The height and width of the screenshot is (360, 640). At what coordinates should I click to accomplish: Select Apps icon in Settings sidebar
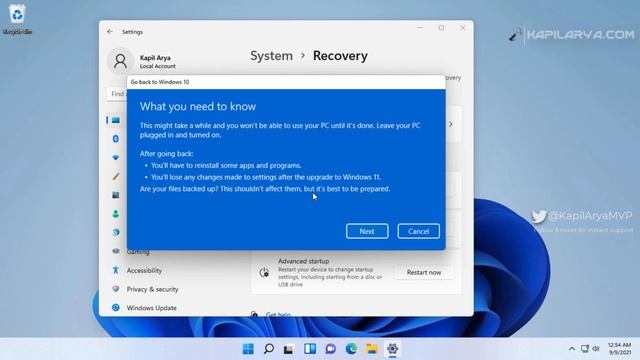tap(116, 195)
